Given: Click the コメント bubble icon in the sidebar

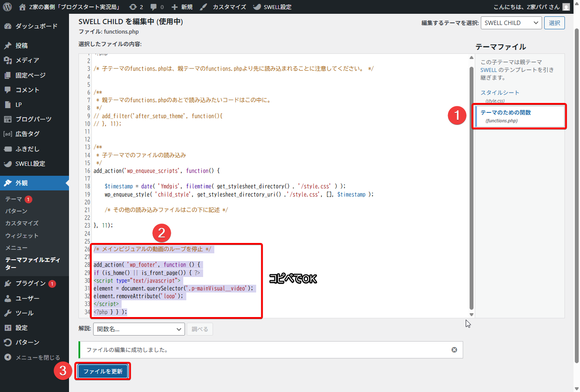Looking at the screenshot, I should (8, 90).
